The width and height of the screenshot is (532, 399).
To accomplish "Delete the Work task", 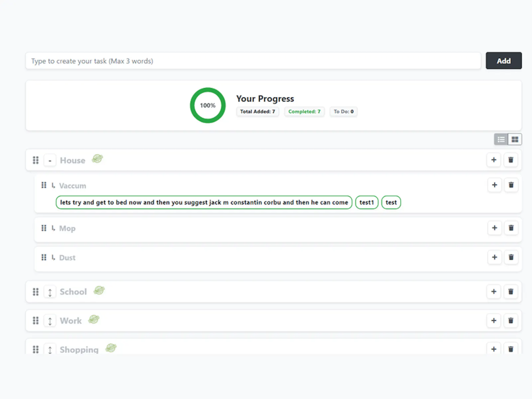I will [511, 321].
